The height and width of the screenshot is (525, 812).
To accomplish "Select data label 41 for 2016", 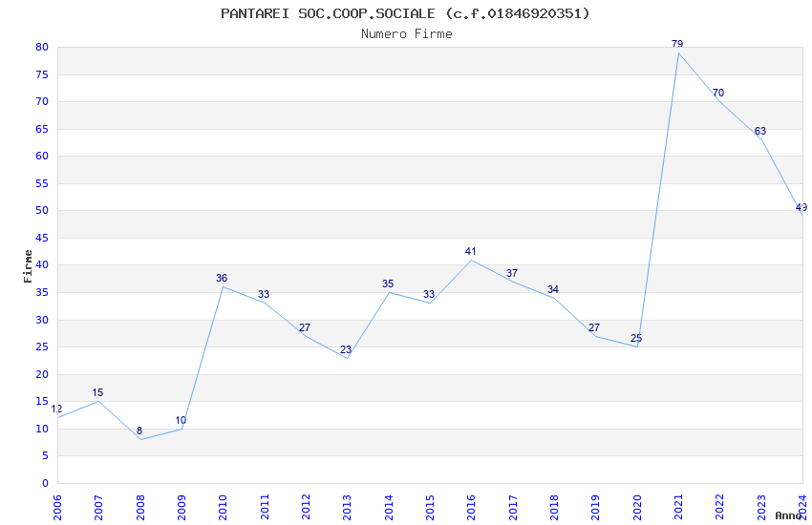I will pos(470,251).
